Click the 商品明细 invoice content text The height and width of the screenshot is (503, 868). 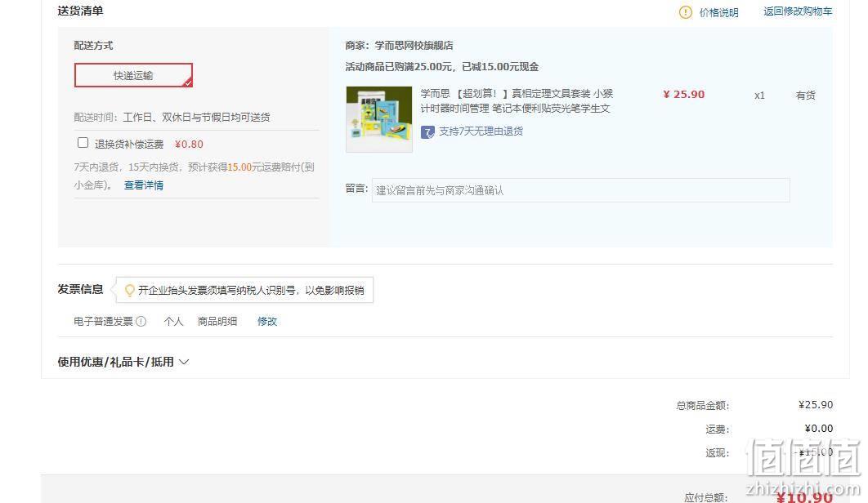click(217, 322)
